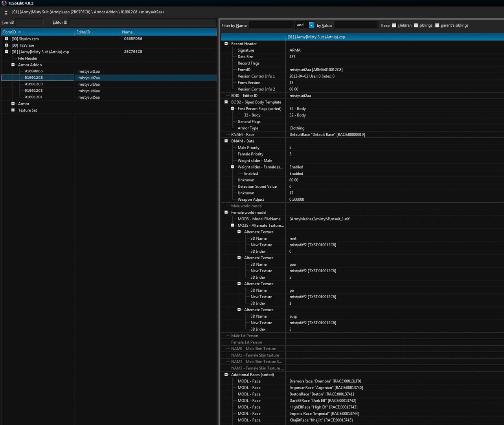Click the Version Control Info 1 value
The height and width of the screenshot is (425, 504).
pyautogui.click(x=312, y=76)
